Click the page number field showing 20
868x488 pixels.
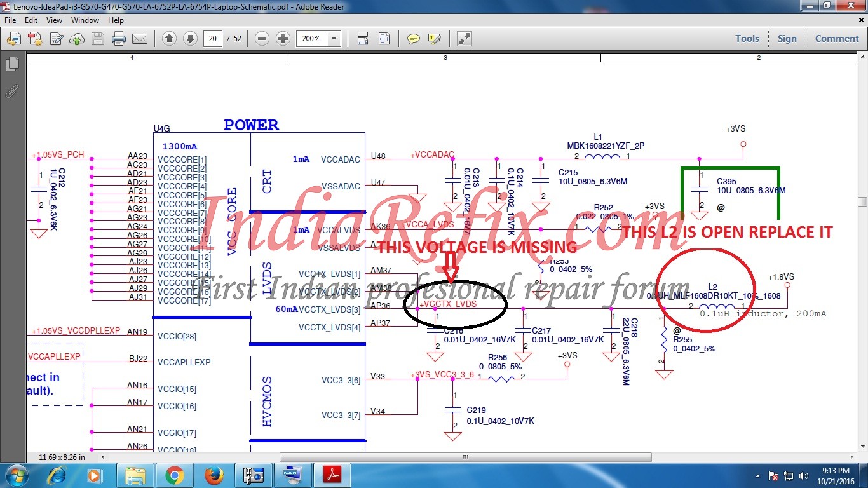click(212, 39)
